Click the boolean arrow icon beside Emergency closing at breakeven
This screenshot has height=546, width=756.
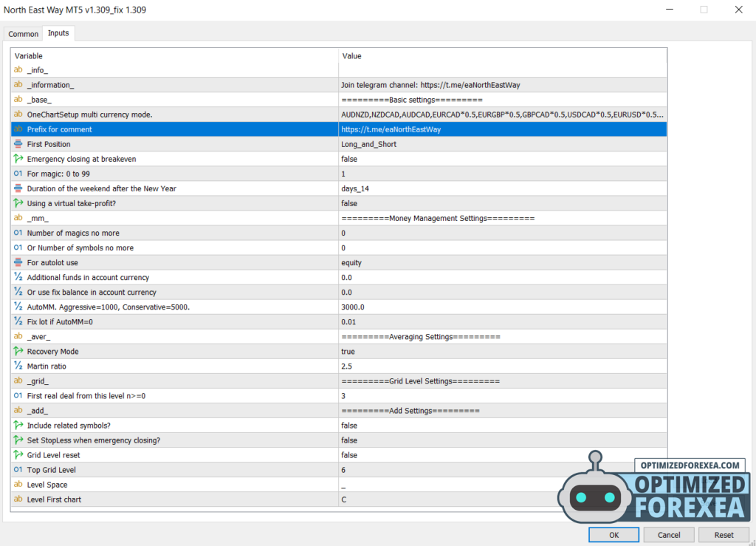coord(18,159)
